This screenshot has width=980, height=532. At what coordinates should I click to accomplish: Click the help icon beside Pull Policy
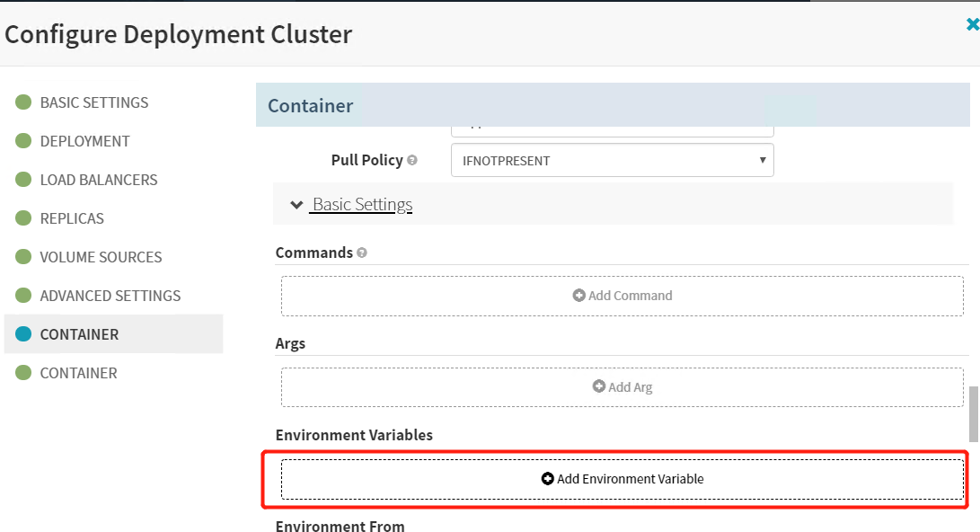pyautogui.click(x=412, y=161)
